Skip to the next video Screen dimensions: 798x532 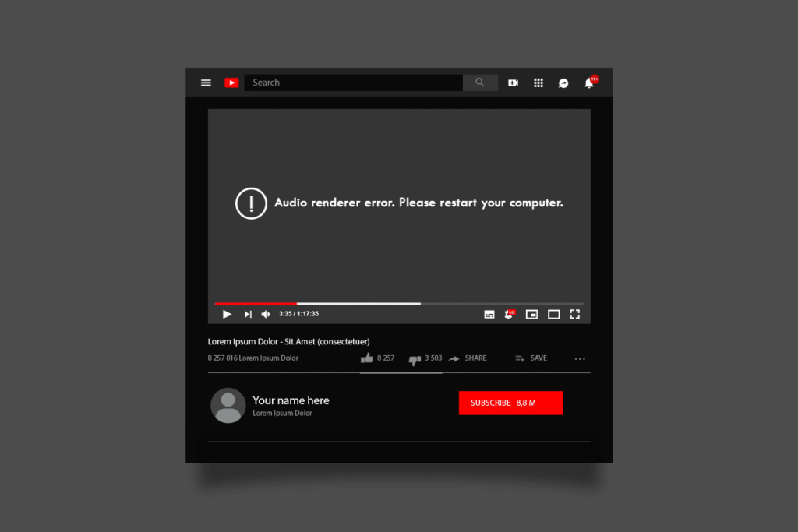click(x=248, y=315)
